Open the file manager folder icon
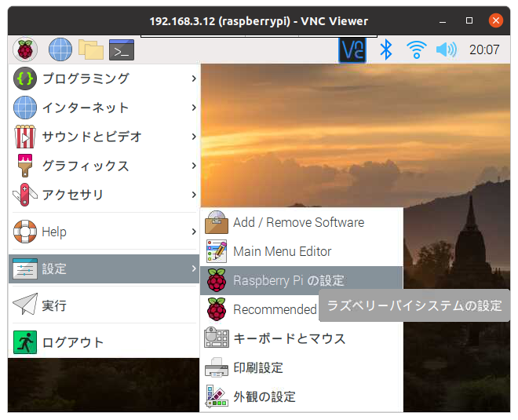Viewport: 518px width, 420px height. 91,49
